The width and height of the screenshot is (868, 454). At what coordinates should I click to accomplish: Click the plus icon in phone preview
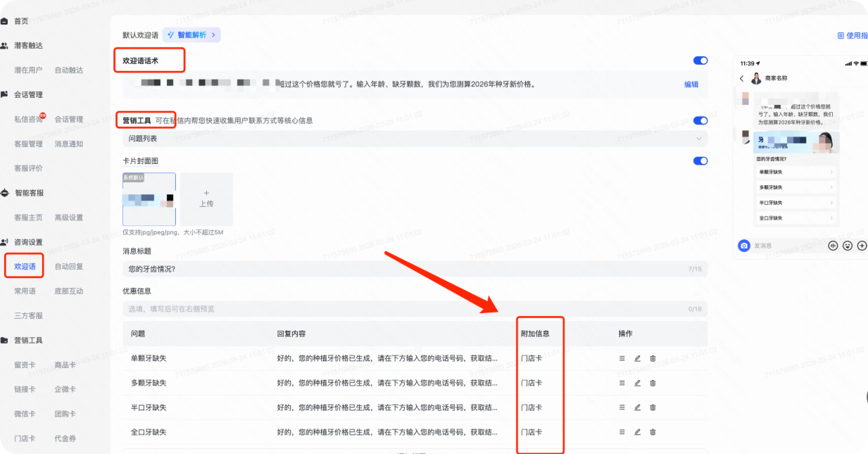pos(862,246)
